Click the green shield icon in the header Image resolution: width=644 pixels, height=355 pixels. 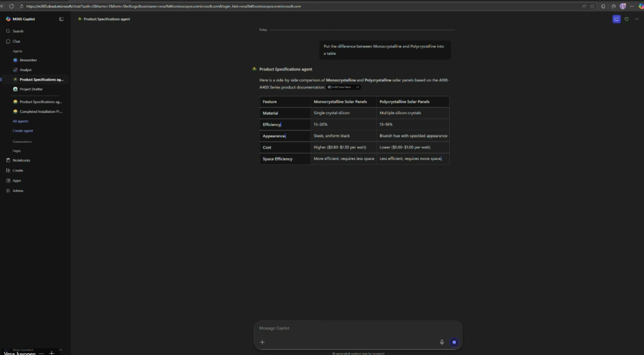(626, 19)
